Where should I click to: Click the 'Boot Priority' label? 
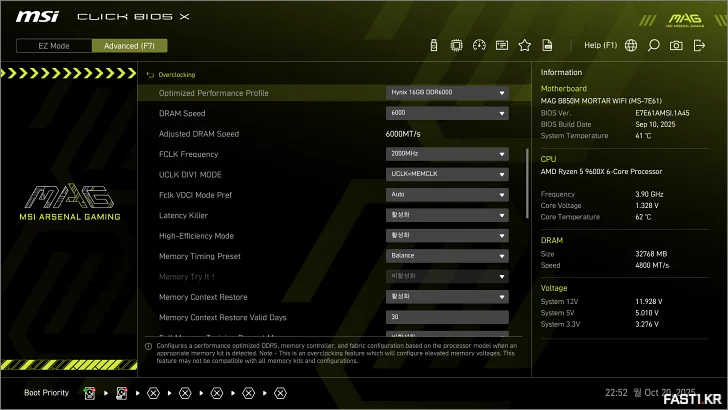click(x=46, y=393)
